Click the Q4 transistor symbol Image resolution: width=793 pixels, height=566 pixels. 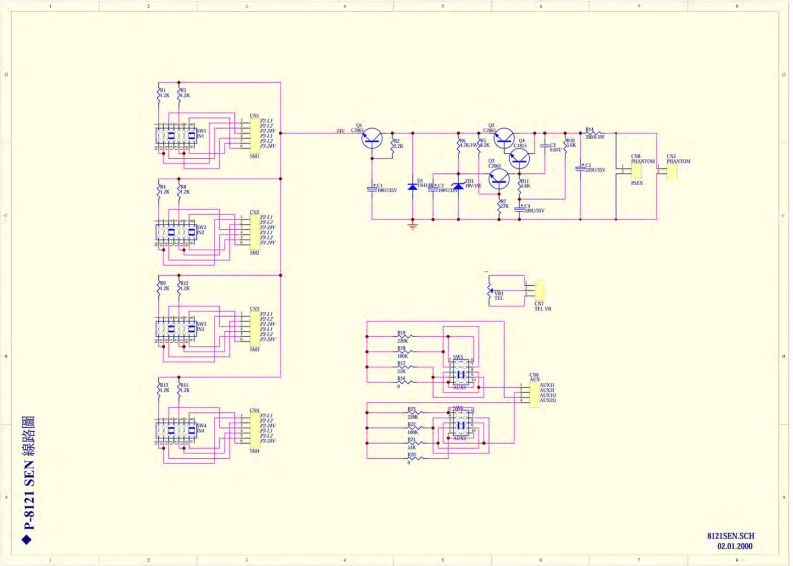(520, 155)
